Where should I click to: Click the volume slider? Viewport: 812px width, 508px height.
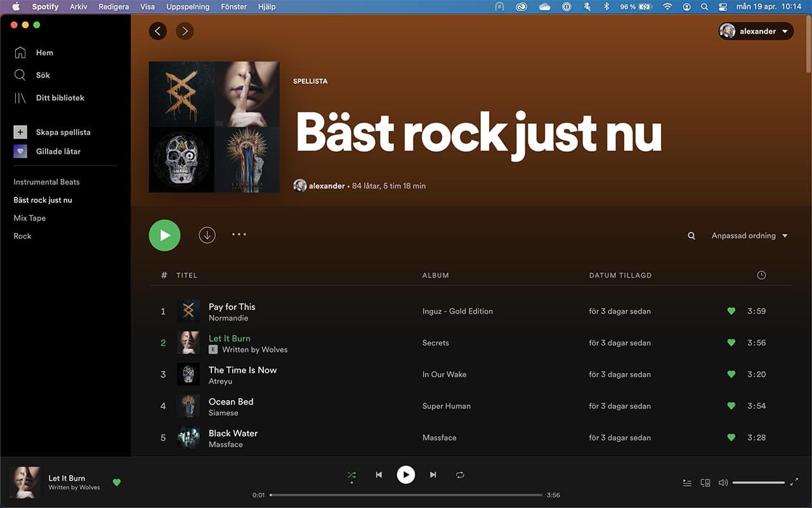point(759,483)
